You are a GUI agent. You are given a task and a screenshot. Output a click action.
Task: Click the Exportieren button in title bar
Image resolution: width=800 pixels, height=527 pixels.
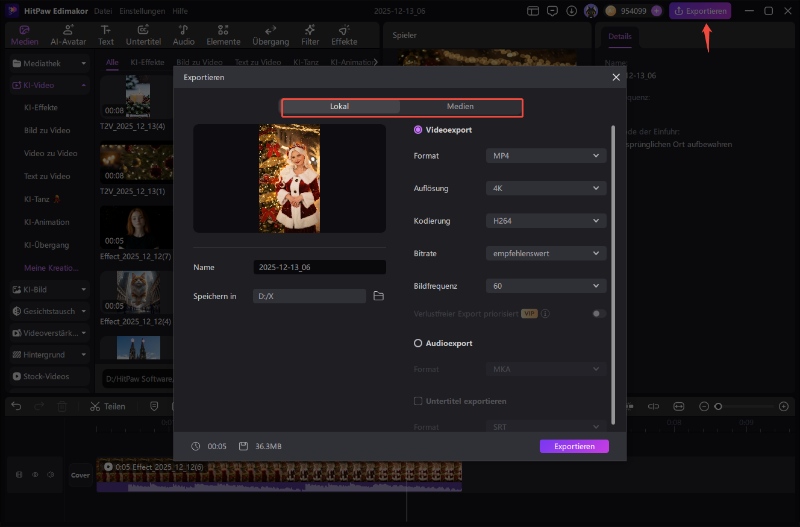[x=700, y=11]
